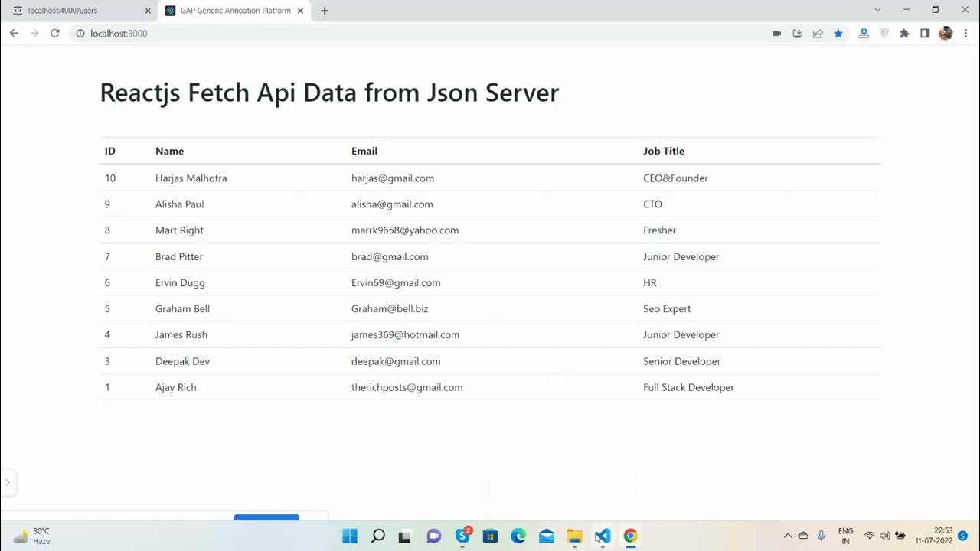Open the Chrome profile avatar
Image resolution: width=980 pixels, height=551 pixels.
pyautogui.click(x=946, y=34)
